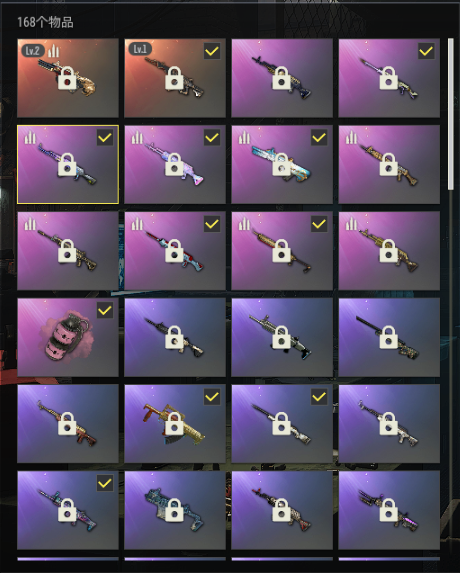
Task: Toggle checkmark on Lv.1 rifle item
Action: (x=212, y=51)
